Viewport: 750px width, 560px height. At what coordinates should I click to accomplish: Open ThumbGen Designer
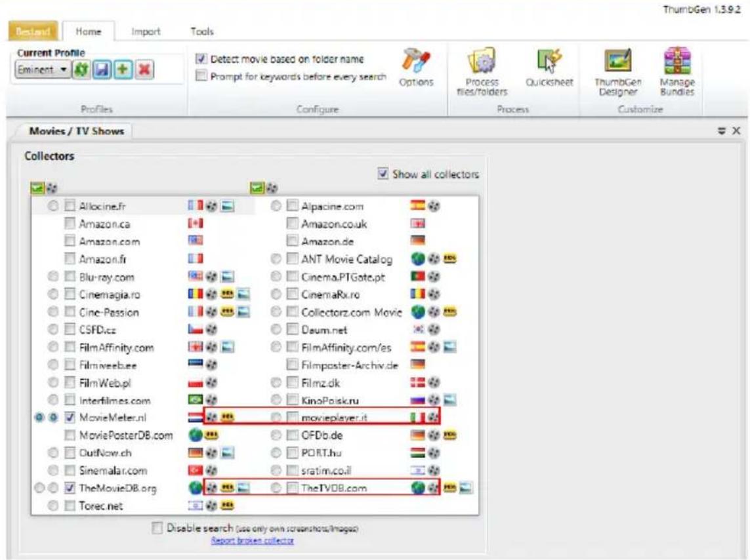(x=618, y=71)
